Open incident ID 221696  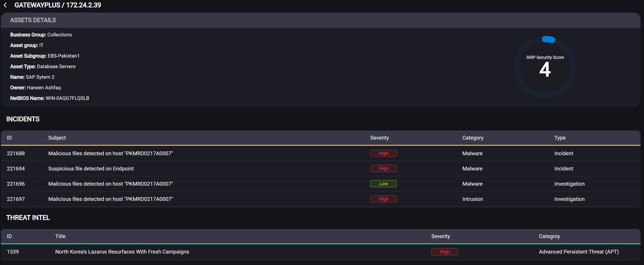[x=16, y=184]
